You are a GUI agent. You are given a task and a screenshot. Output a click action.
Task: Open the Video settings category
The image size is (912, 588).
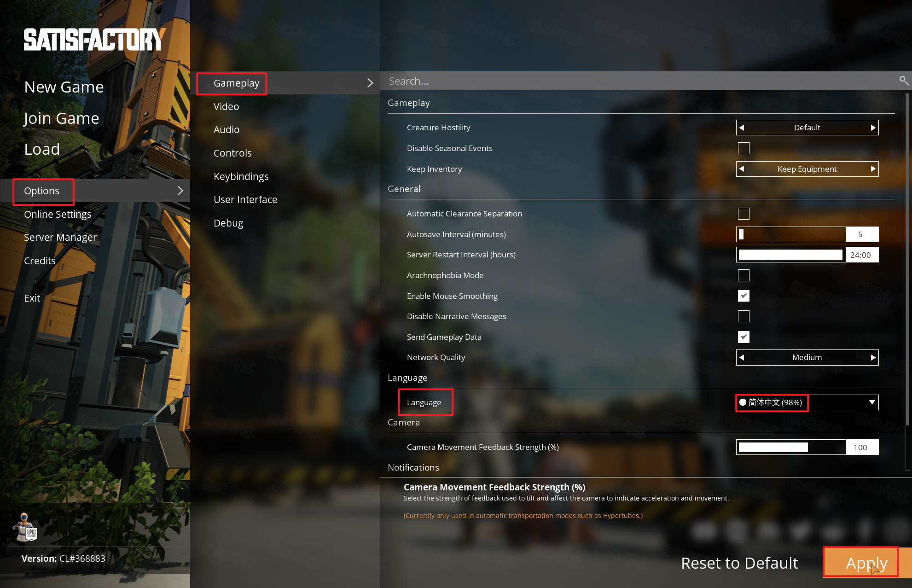(x=226, y=106)
